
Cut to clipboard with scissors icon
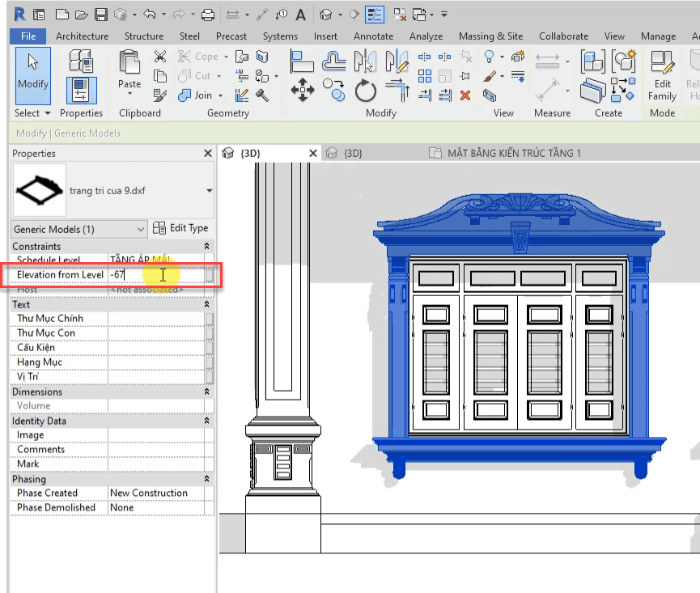pos(159,57)
